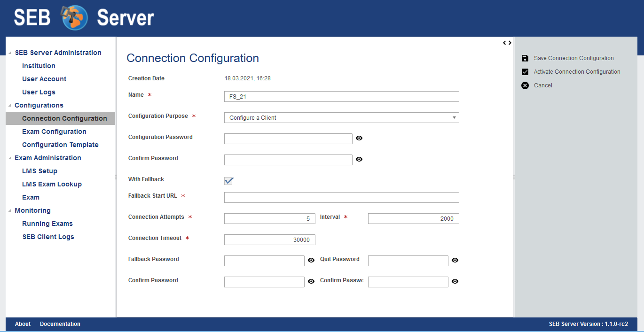
Task: Click the Cancel X icon
Action: (x=525, y=85)
